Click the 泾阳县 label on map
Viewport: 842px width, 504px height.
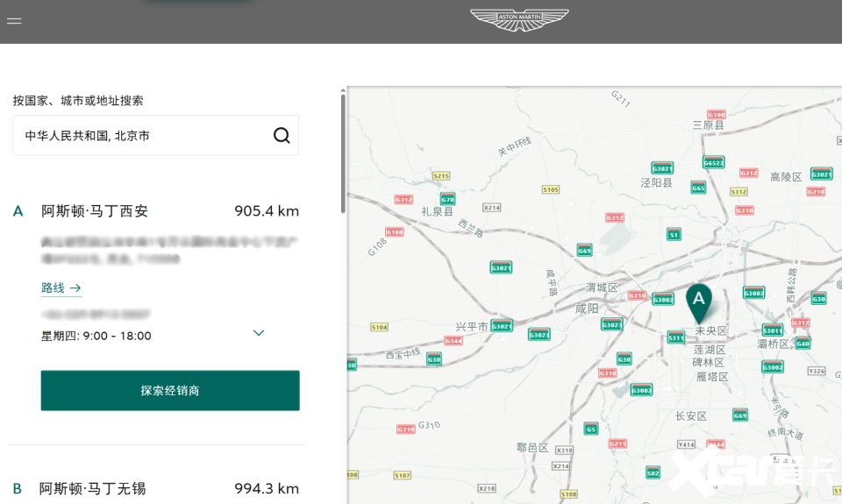tap(656, 182)
